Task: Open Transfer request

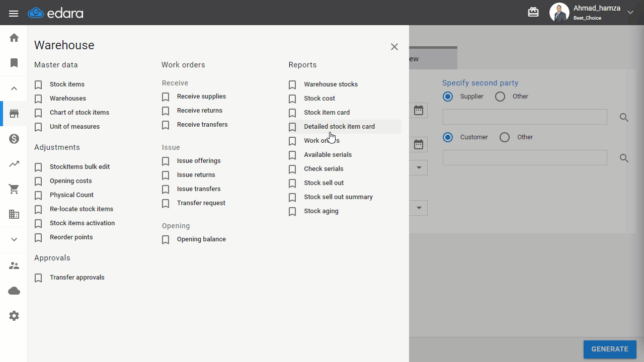Action: (x=201, y=203)
